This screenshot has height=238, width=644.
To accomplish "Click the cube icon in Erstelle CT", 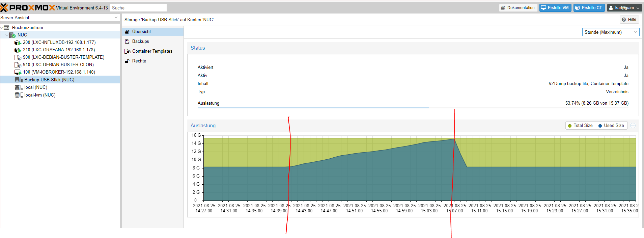I will pos(578,8).
